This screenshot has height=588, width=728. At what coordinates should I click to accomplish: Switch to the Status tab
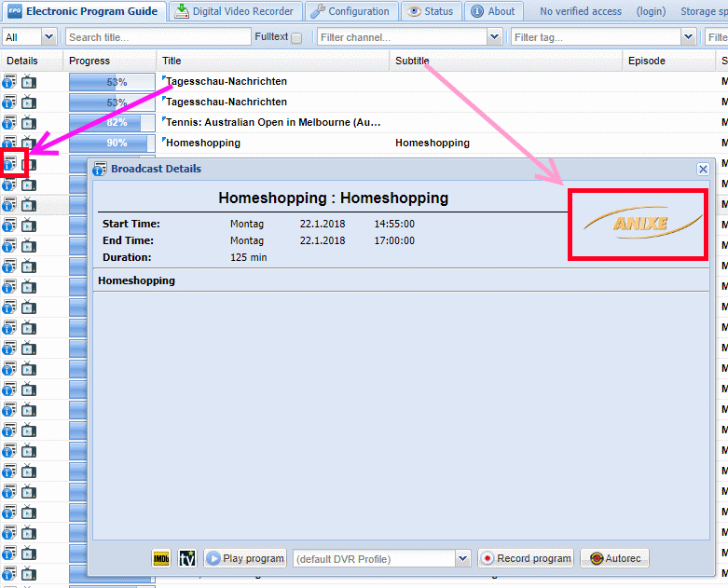coord(431,11)
